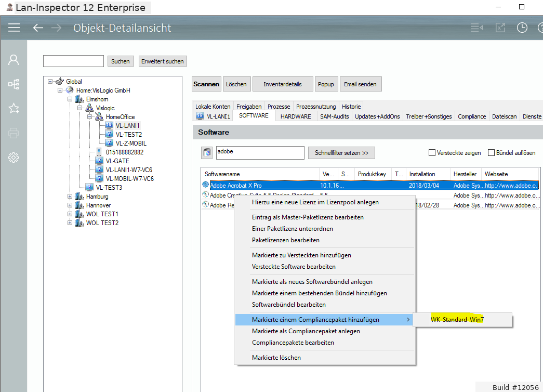This screenshot has height=392, width=543.
Task: Open the Updates+AddOns tab
Action: pyautogui.click(x=377, y=116)
